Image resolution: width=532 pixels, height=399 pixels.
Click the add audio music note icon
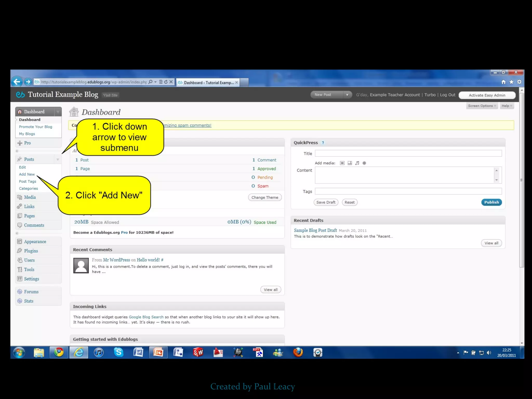(357, 163)
